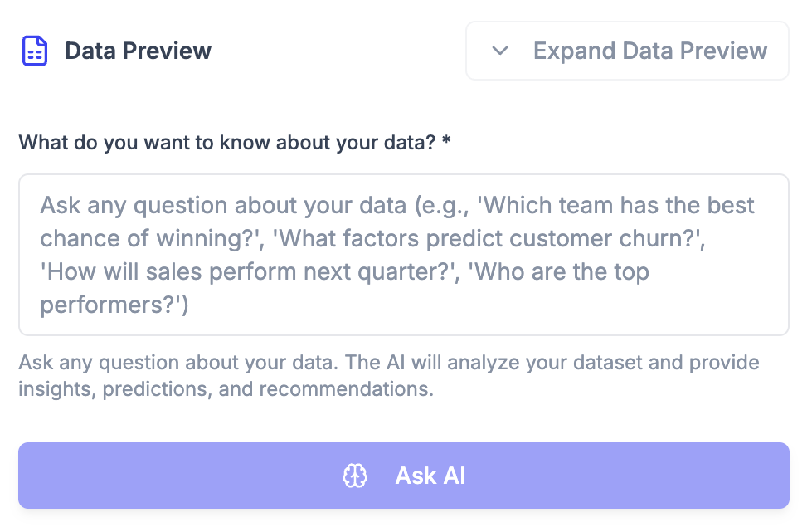Click the chevron-down icon beside Expand Data Preview
The height and width of the screenshot is (527, 812).
coord(499,51)
